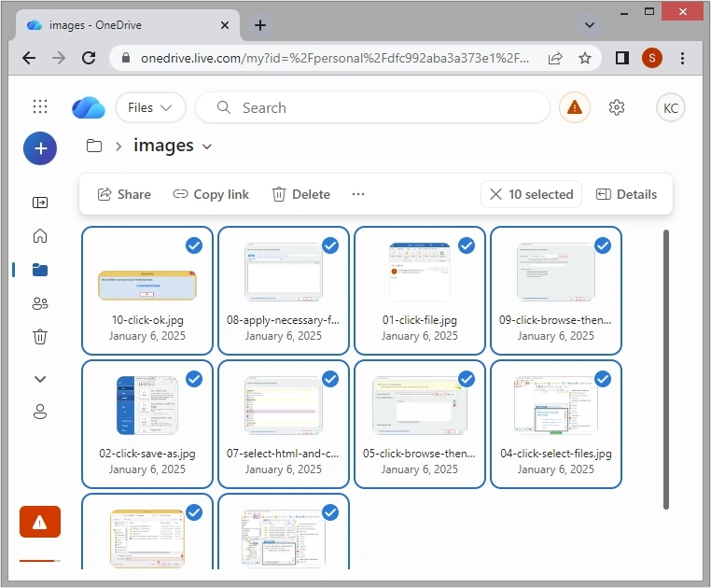The height and width of the screenshot is (588, 711).
Task: Click the red storage warning button
Action: 40,522
